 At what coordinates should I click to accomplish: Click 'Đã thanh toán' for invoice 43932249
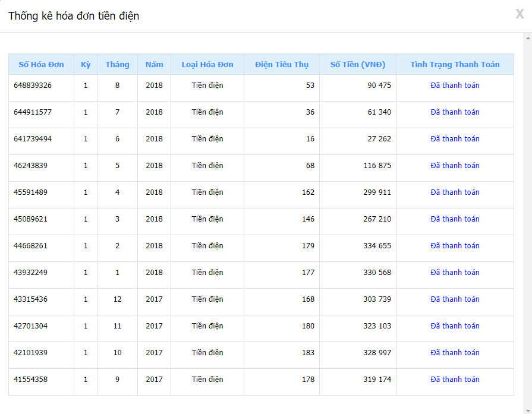click(x=455, y=273)
